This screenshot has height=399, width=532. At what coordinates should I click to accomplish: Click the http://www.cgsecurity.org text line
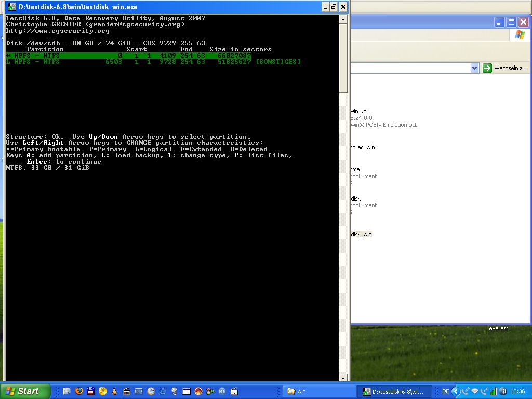tap(58, 31)
